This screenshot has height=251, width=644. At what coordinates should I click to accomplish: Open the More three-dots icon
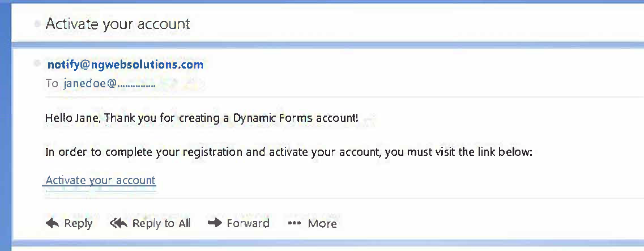[295, 223]
